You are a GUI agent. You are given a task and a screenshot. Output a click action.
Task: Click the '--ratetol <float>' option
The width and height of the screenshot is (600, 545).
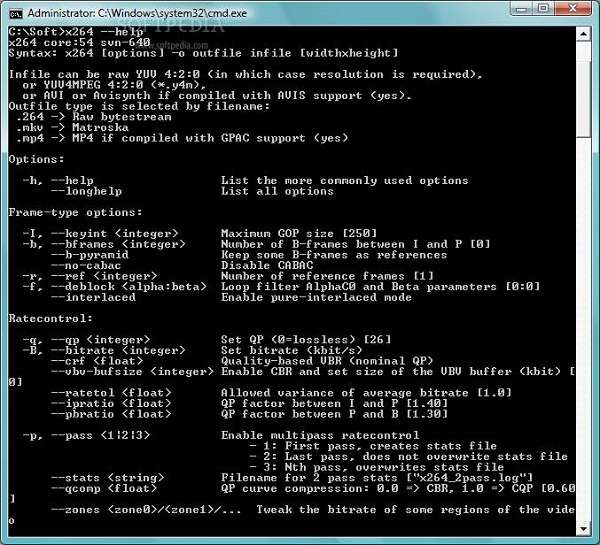click(111, 393)
